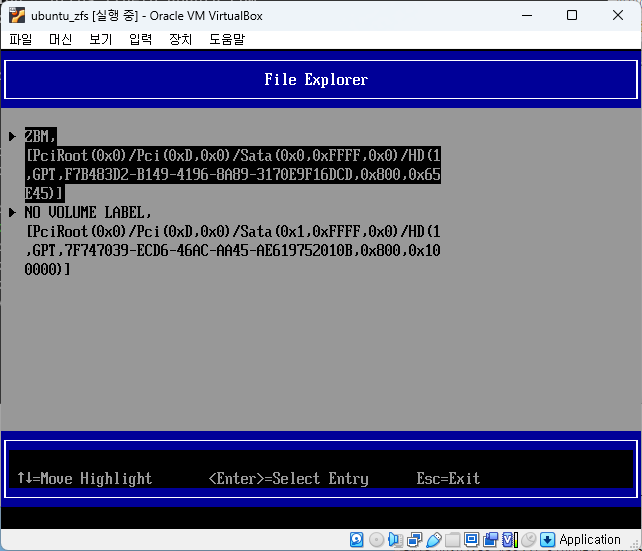This screenshot has height=551, width=642.
Task: Open the 입력 menu
Action: click(141, 39)
